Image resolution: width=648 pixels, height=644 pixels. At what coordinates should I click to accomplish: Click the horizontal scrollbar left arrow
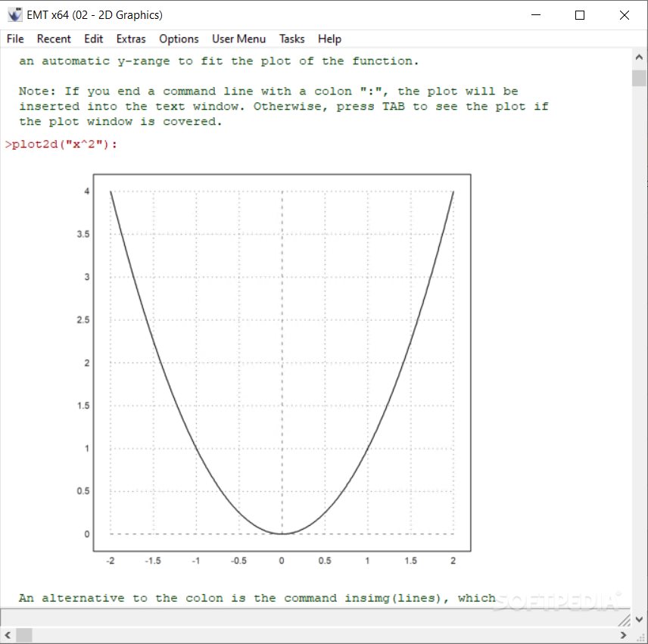[8, 635]
